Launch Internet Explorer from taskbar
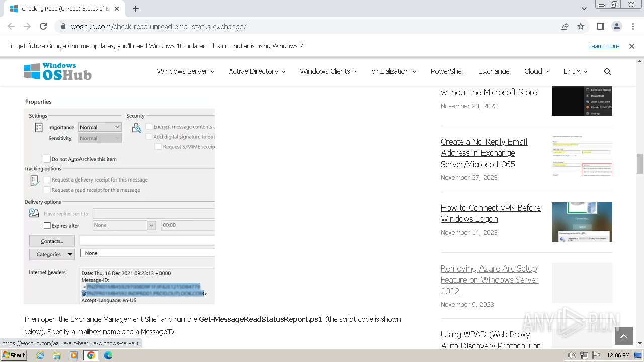The image size is (644, 362). pyautogui.click(x=40, y=355)
